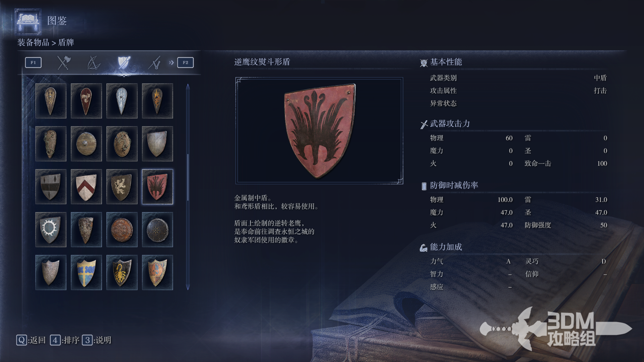644x362 pixels.
Task: Select the plain steel heater shield
Action: tap(157, 144)
